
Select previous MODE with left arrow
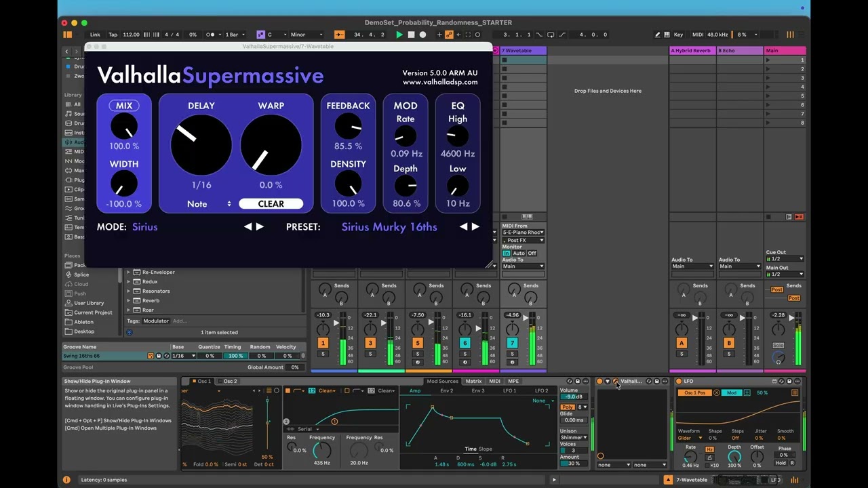(x=248, y=227)
